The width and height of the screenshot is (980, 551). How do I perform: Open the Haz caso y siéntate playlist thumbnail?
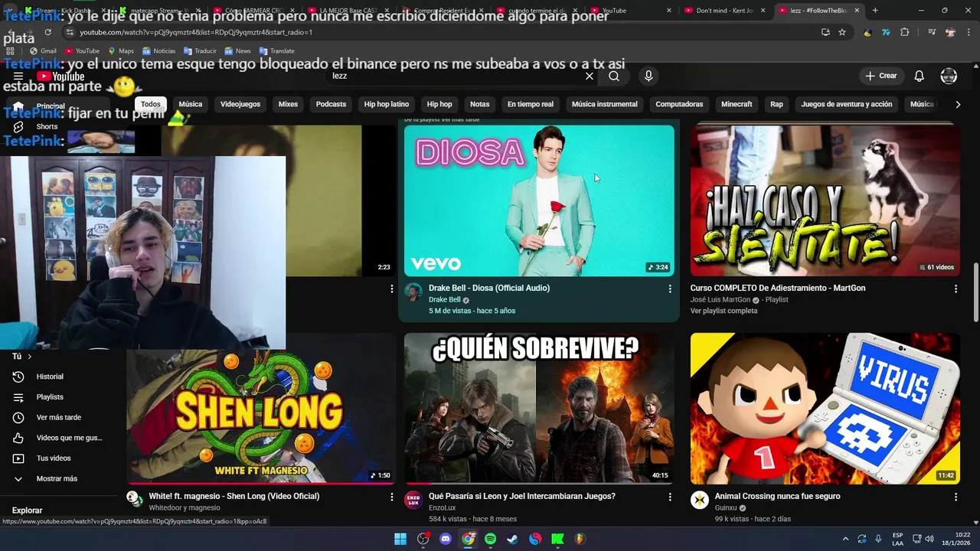(825, 201)
